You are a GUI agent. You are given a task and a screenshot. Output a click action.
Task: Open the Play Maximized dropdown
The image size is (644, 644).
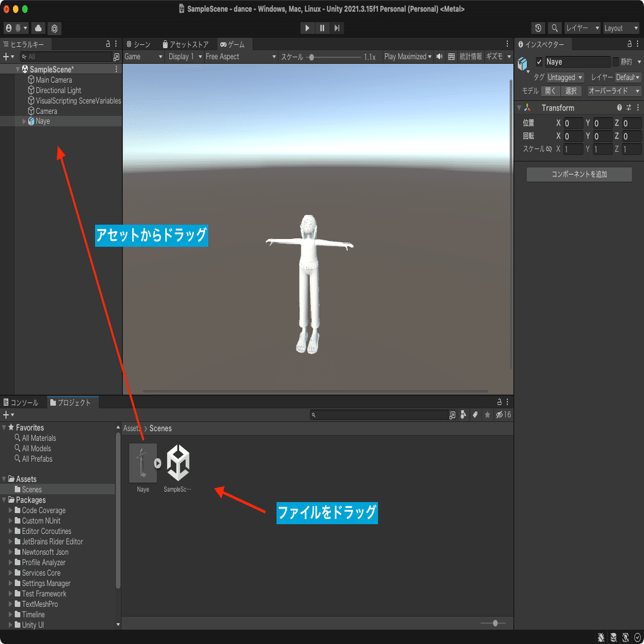pyautogui.click(x=408, y=57)
